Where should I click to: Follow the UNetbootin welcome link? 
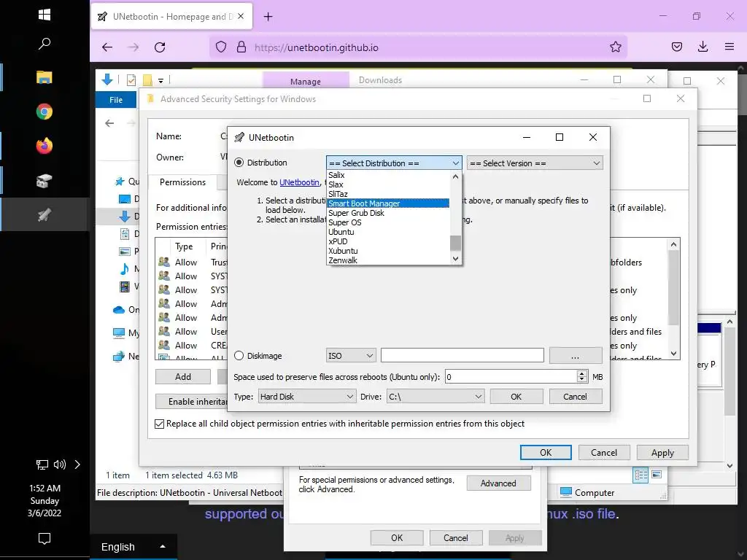(x=299, y=182)
